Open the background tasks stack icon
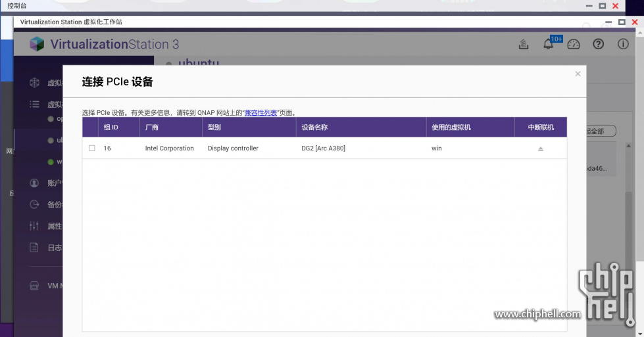This screenshot has width=644, height=337. click(524, 44)
